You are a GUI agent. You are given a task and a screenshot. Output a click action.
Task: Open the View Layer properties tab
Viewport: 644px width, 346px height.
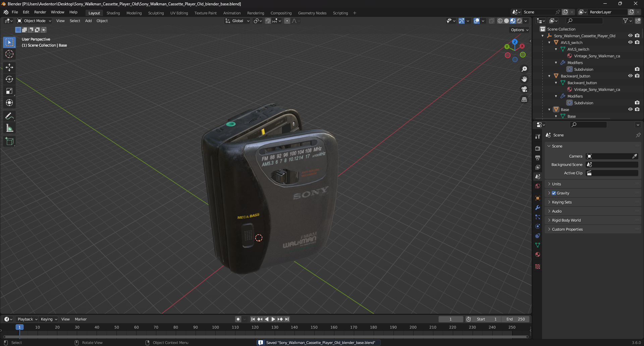click(x=538, y=167)
